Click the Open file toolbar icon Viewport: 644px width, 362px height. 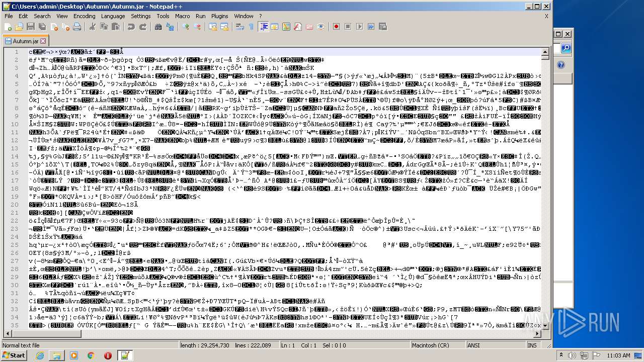19,27
